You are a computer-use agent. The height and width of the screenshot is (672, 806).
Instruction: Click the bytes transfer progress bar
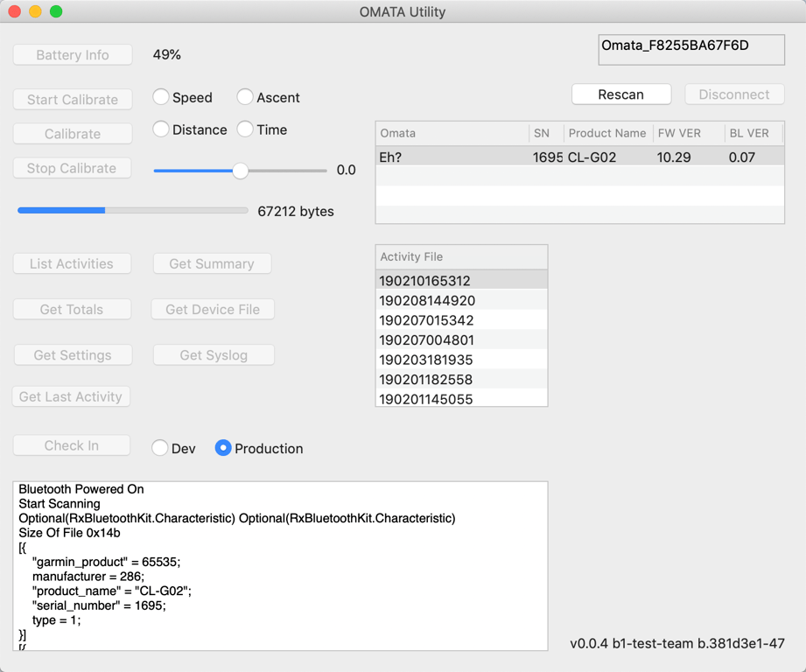pos(133,210)
